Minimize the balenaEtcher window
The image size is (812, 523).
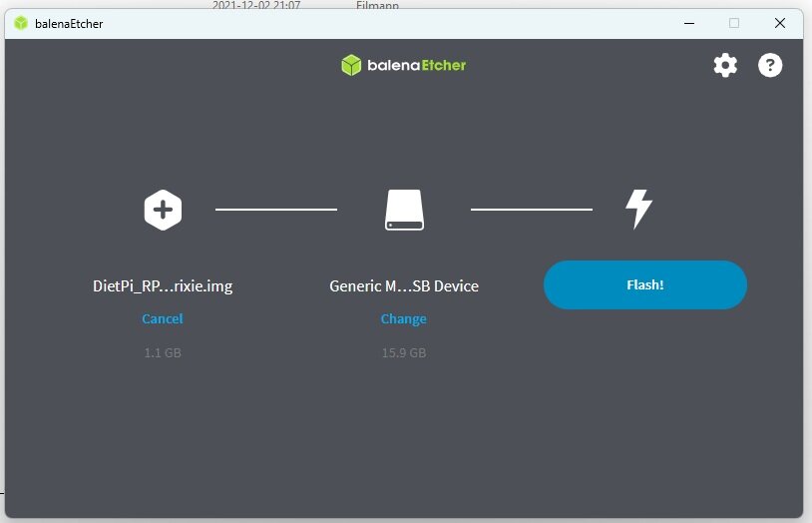coord(688,23)
